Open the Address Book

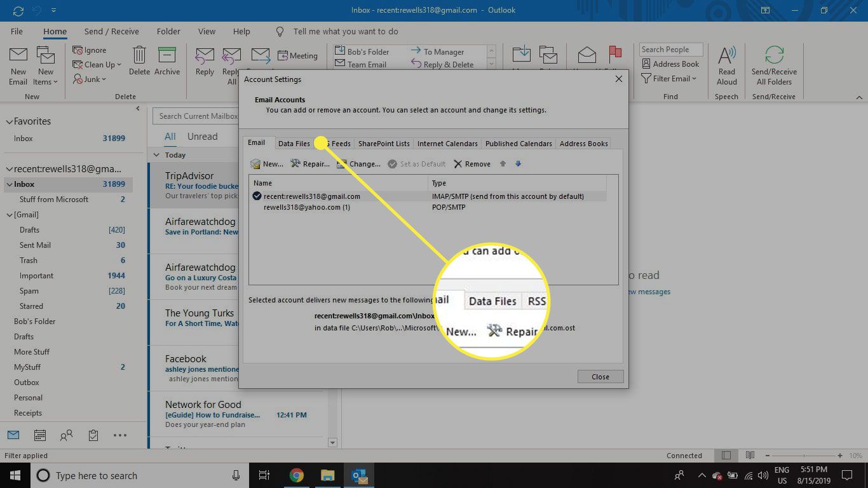coord(670,64)
